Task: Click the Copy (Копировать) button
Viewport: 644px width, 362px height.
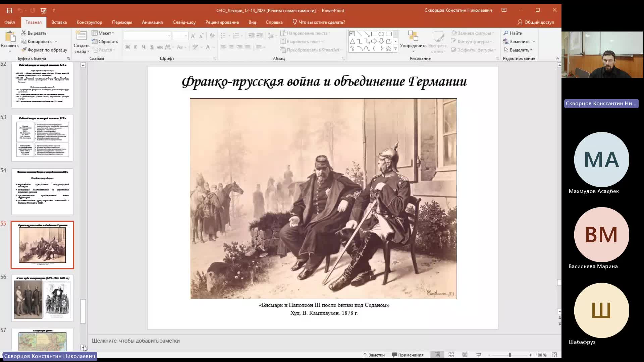Action: (36, 42)
